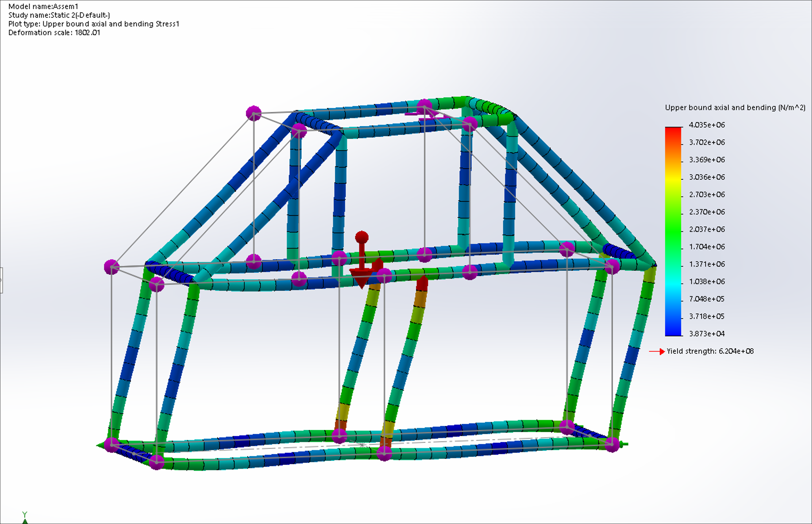Click legend value 3.036e+06
Screen dimensions: 812x524
[707, 177]
